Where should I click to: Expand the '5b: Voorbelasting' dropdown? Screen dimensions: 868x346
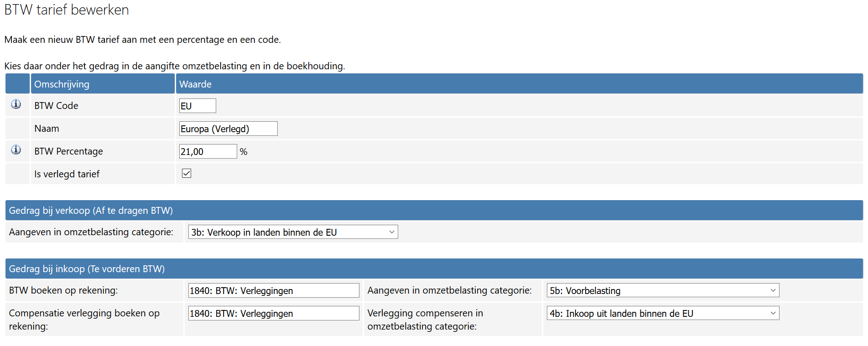[x=663, y=290]
